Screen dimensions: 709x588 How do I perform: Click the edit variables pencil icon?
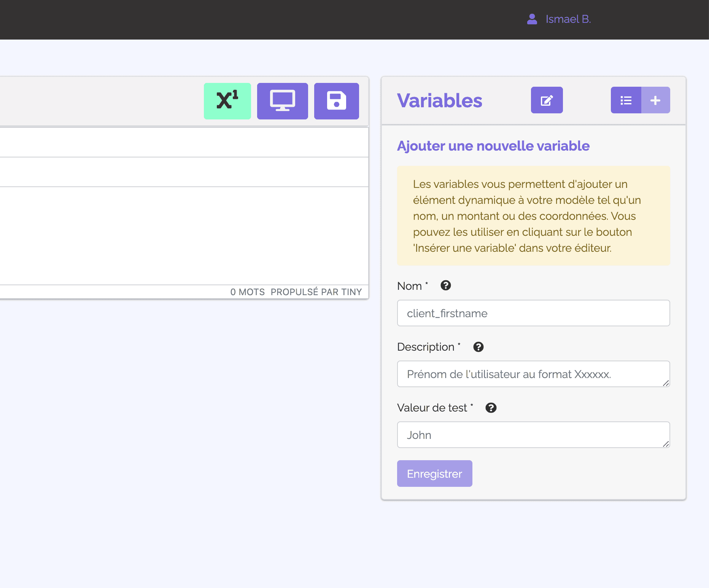click(x=547, y=100)
